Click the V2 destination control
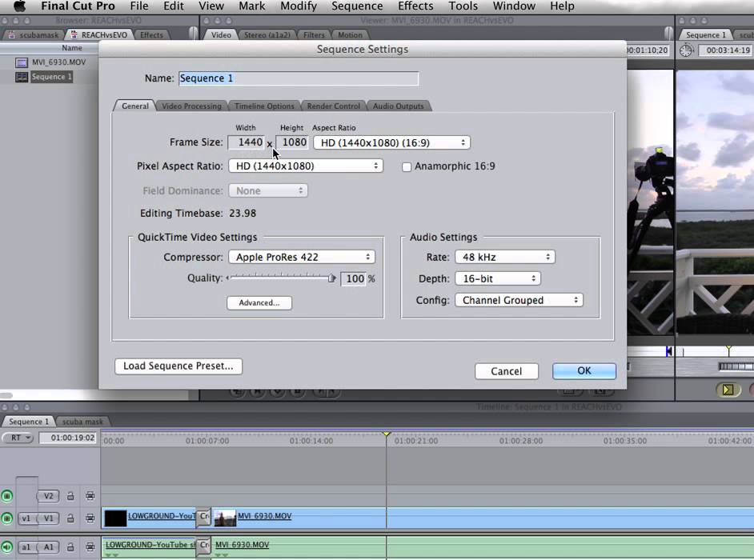Screen dimensions: 754x560 point(48,495)
